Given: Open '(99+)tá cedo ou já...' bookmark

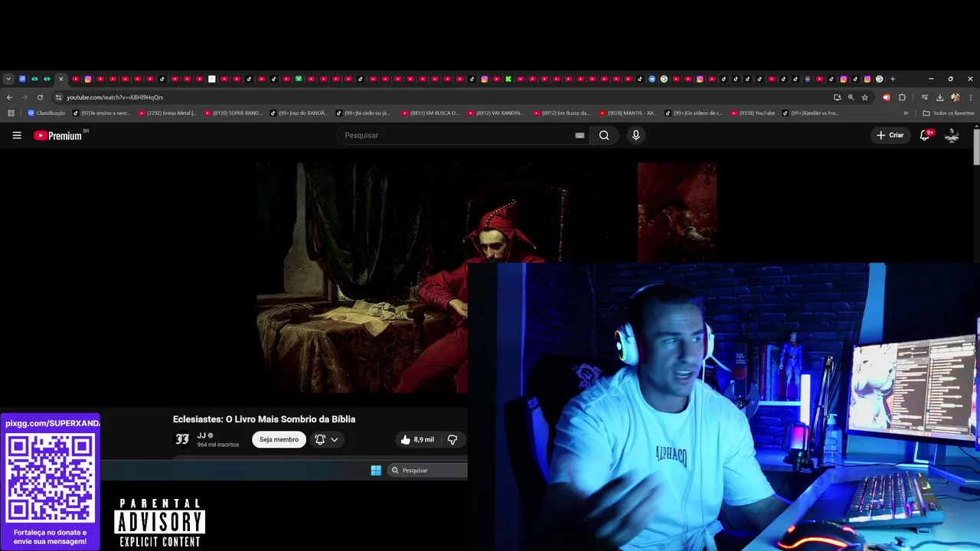Looking at the screenshot, I should (364, 113).
